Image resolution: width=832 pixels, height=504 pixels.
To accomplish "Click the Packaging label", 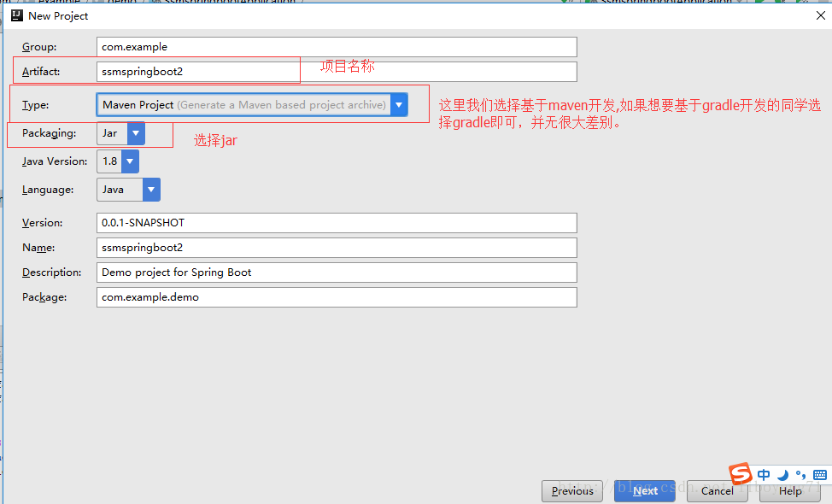I will (49, 133).
